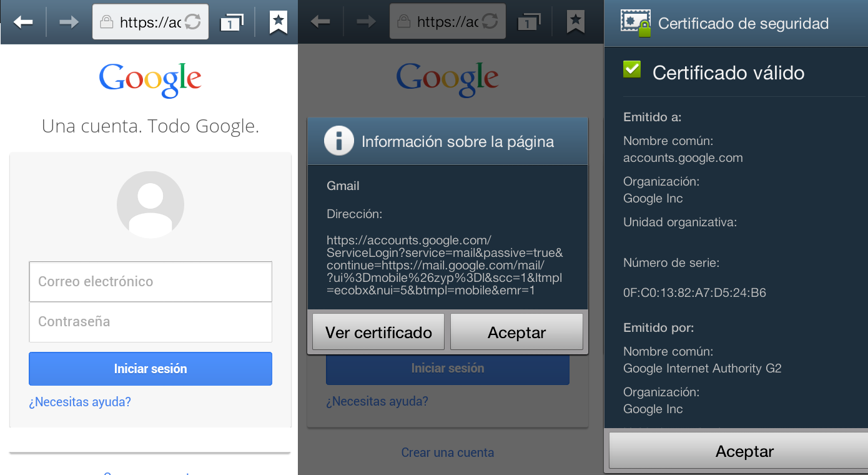This screenshot has height=475, width=868.
Task: Tap the back arrow in left browser toolbar
Action: click(x=23, y=22)
